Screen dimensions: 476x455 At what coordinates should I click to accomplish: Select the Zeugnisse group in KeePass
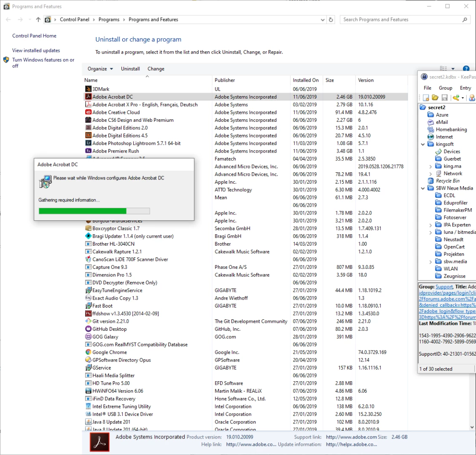coord(454,276)
